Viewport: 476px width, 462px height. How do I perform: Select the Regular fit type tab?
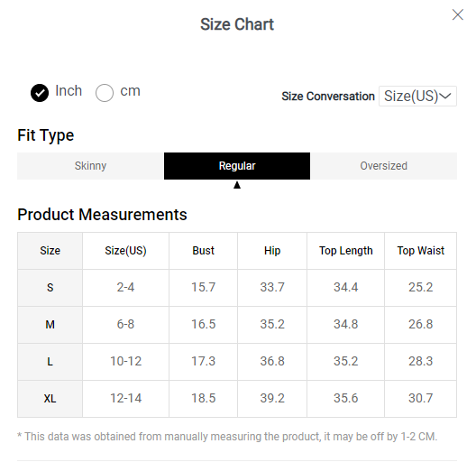(237, 166)
